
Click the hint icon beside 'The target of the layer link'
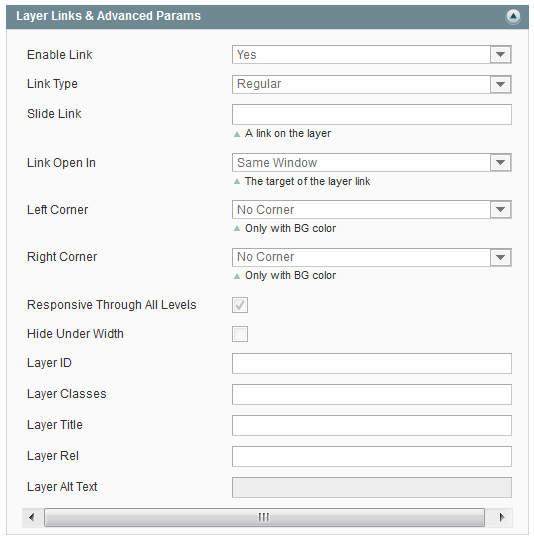point(237,182)
